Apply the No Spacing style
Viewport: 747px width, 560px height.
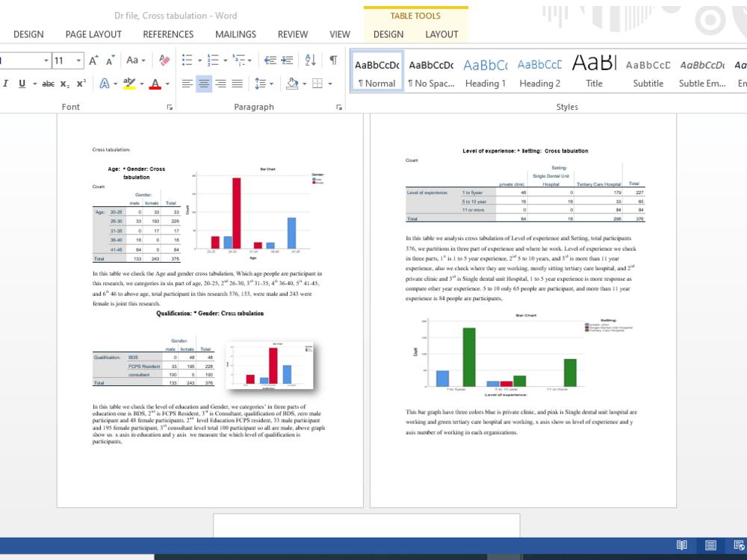431,72
